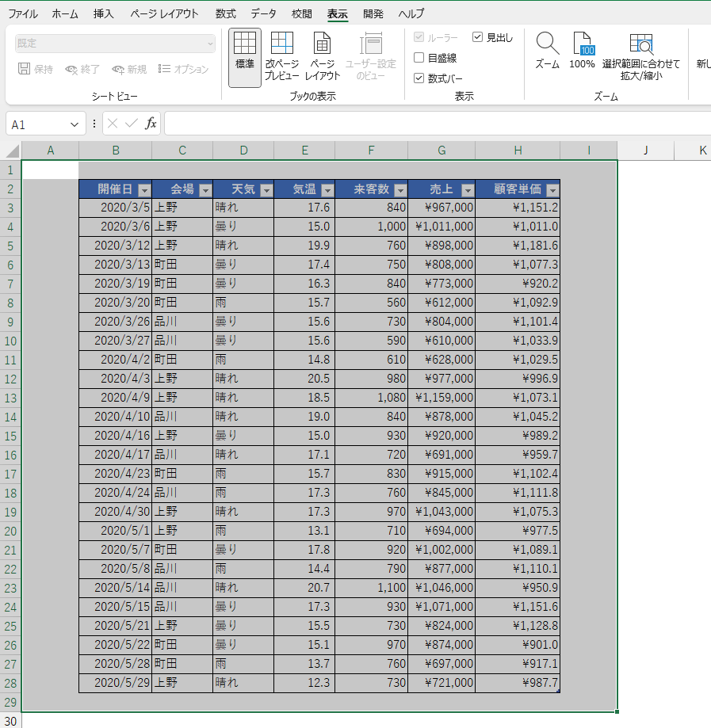Enable the Gridlines (目盛線) checkbox
This screenshot has height=728, width=711.
[x=419, y=58]
